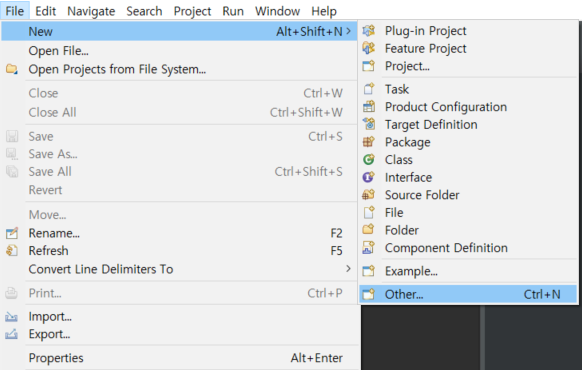Click the Rename pencil icon

coord(12,233)
